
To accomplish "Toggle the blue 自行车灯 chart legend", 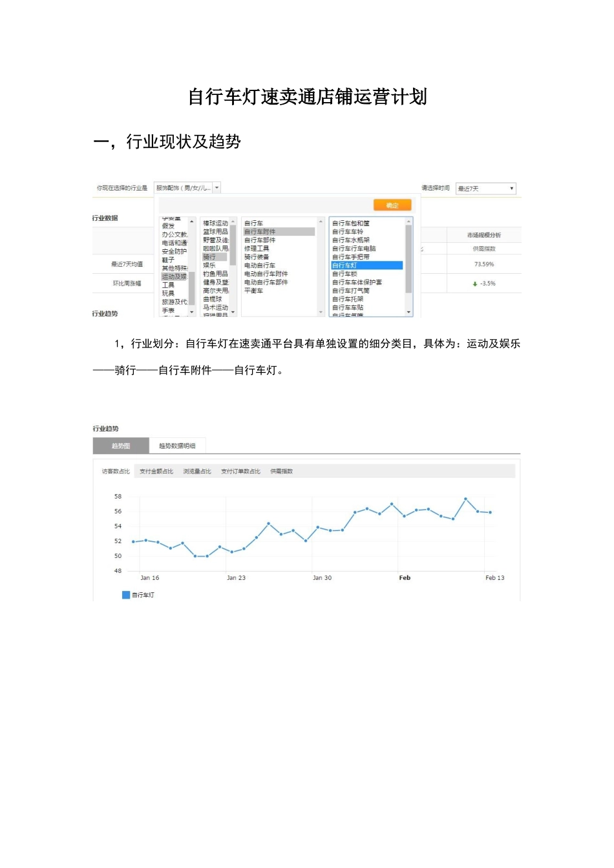I will tap(138, 595).
